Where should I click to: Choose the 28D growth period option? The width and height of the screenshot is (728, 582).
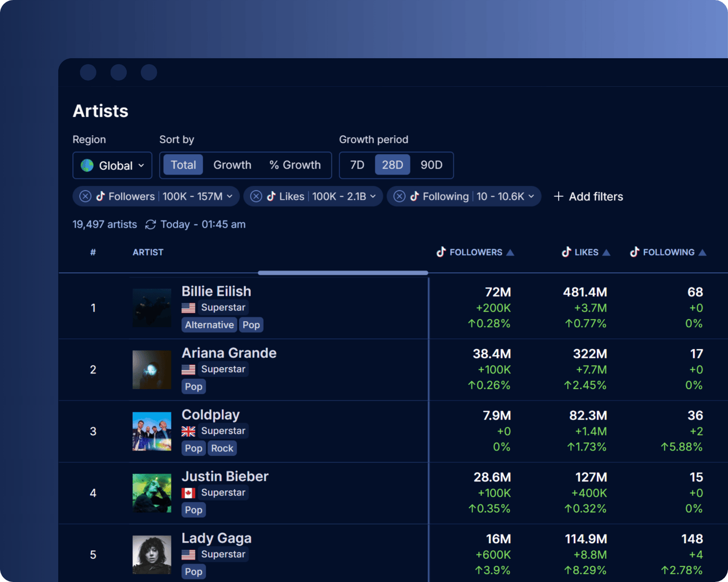point(393,165)
